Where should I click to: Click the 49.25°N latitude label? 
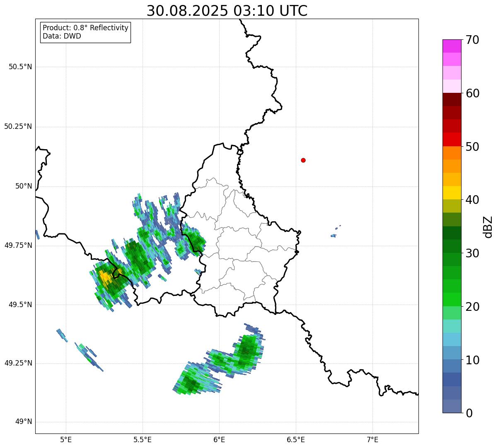click(x=18, y=363)
